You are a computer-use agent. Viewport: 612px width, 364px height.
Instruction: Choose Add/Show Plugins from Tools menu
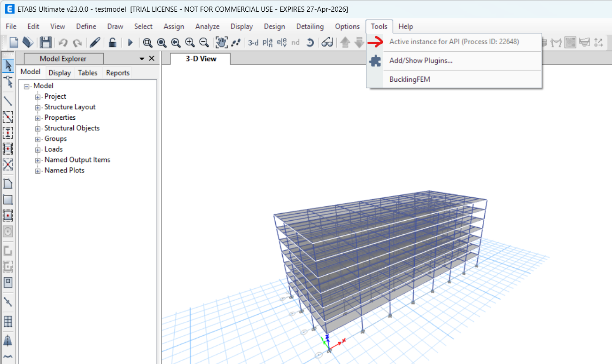[x=421, y=61]
